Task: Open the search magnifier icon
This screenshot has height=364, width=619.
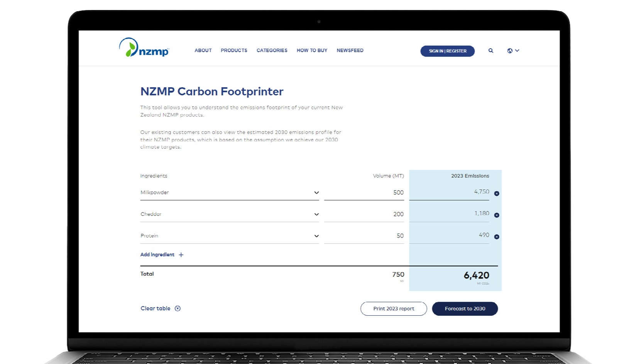Action: point(491,51)
